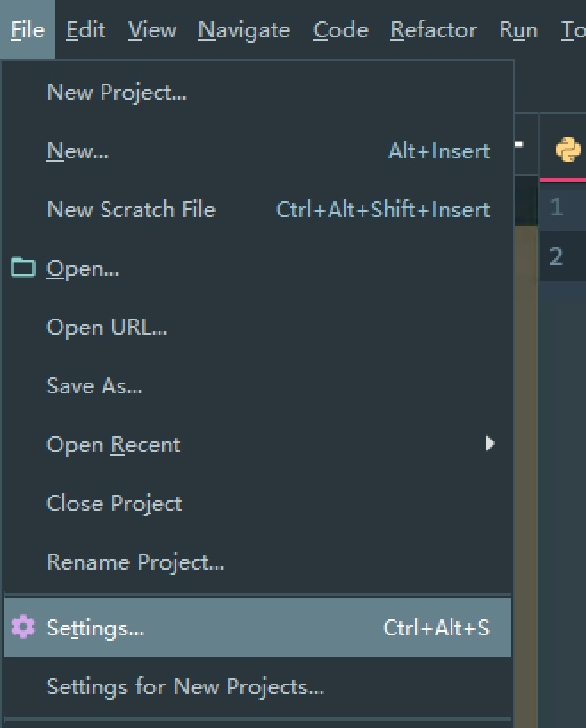The width and height of the screenshot is (586, 728).
Task: Choose New Project... from File menu
Action: click(x=117, y=92)
